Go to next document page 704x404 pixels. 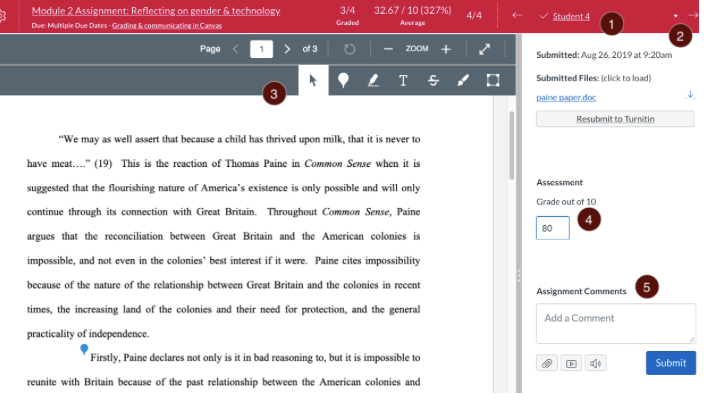tap(287, 49)
